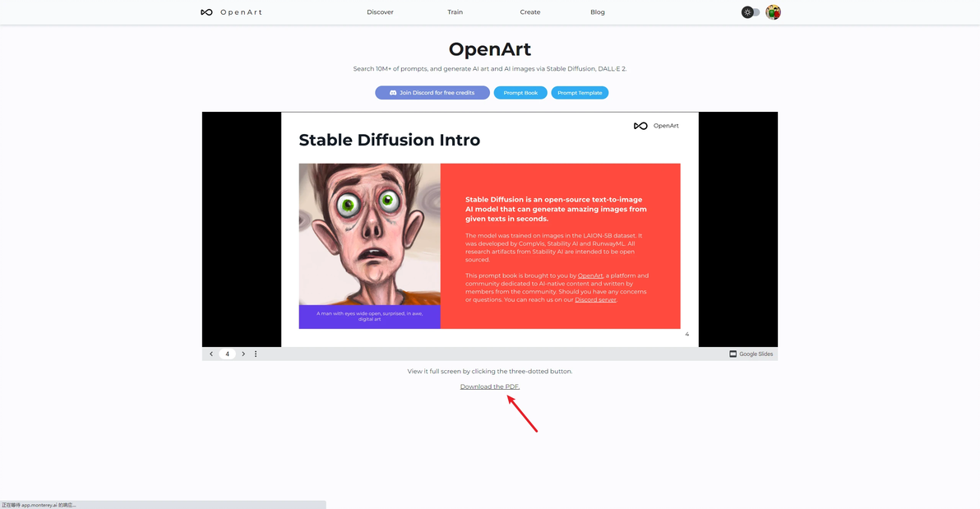Click the Download the PDF link
Viewport: 980px width, 509px height.
[490, 386]
